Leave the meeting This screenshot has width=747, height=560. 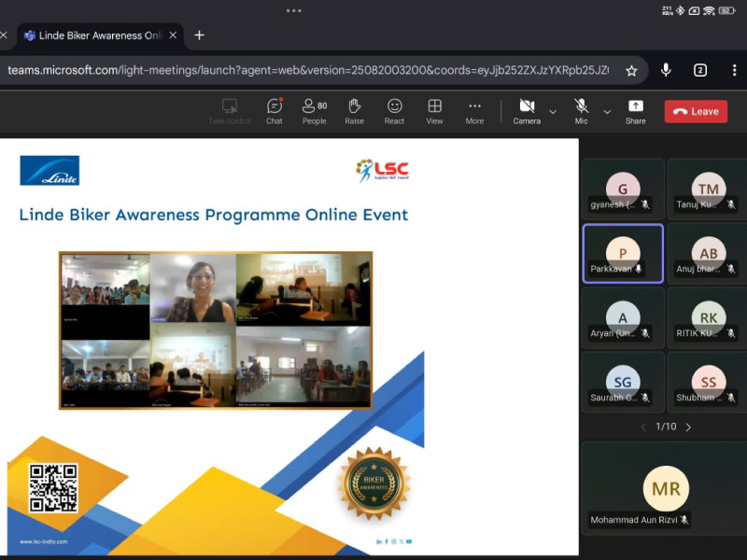click(x=696, y=111)
